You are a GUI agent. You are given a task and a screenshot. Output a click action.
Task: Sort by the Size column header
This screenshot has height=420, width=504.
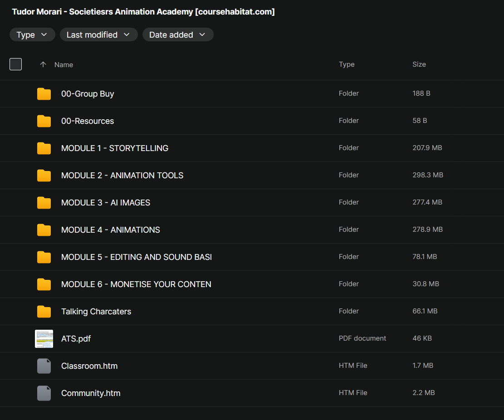(419, 64)
